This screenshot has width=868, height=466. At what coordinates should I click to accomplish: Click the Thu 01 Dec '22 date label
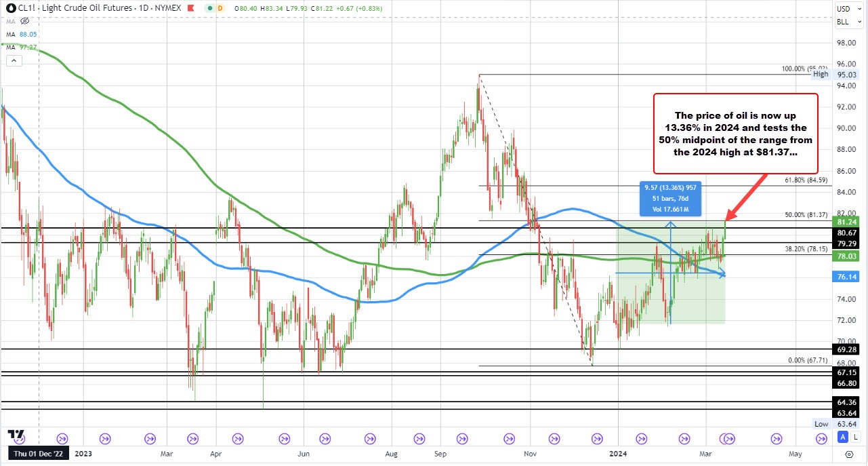pyautogui.click(x=37, y=453)
